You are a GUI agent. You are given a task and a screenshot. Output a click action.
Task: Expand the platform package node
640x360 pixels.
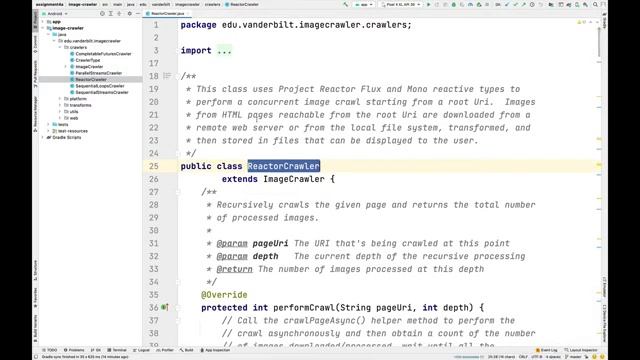click(60, 99)
